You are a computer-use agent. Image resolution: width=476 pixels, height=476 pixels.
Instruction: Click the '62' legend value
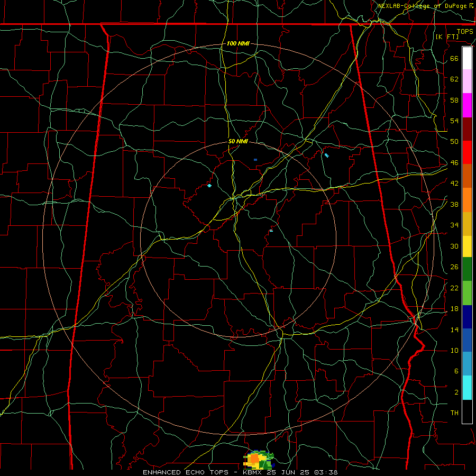[x=454, y=79]
